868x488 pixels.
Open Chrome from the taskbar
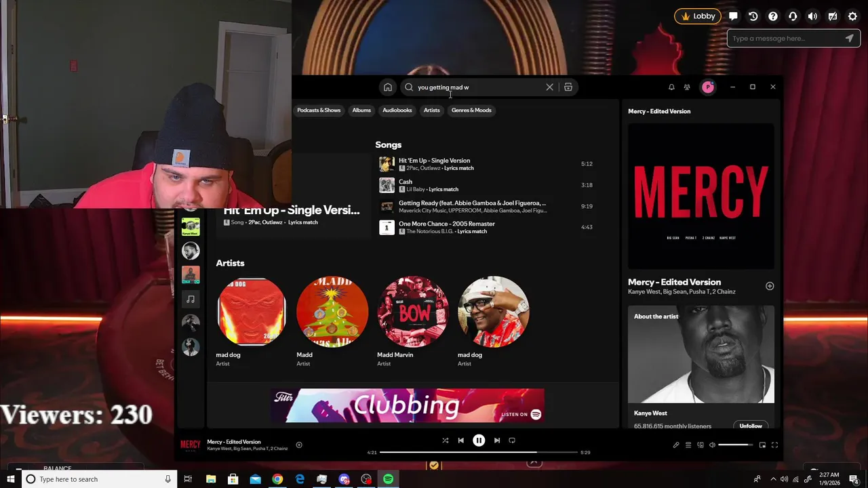(x=277, y=479)
